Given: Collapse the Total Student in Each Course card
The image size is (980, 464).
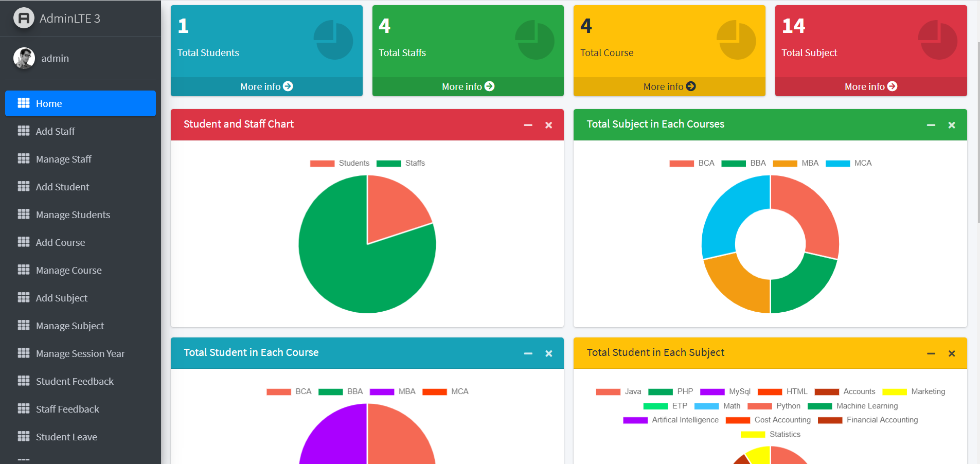Looking at the screenshot, I should click(528, 353).
